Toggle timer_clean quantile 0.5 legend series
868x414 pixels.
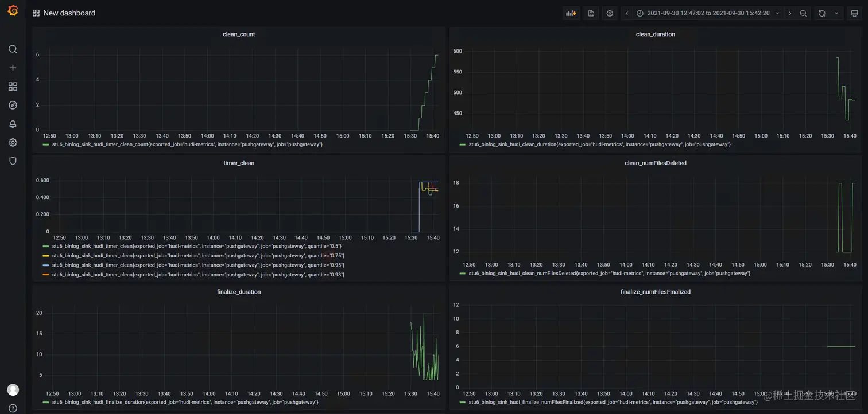(197, 246)
